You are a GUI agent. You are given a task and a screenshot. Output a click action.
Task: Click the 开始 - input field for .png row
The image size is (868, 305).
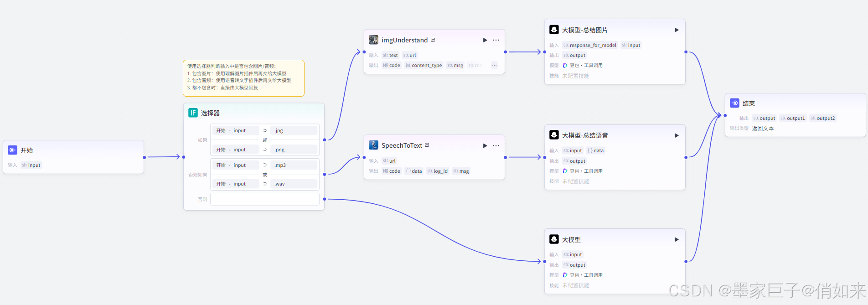236,150
